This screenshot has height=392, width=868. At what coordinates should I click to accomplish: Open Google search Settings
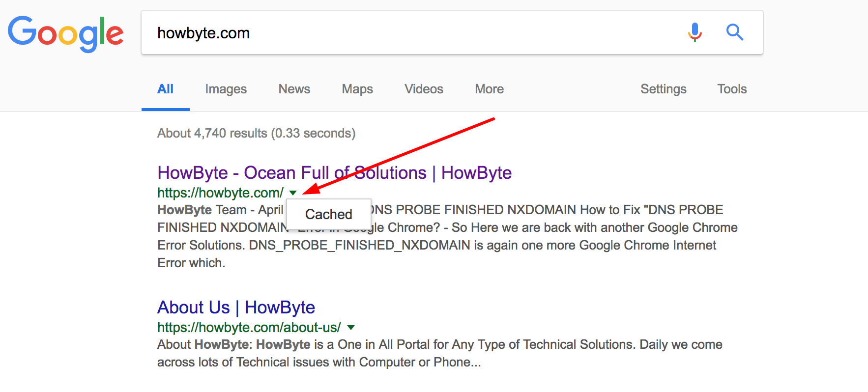[663, 89]
